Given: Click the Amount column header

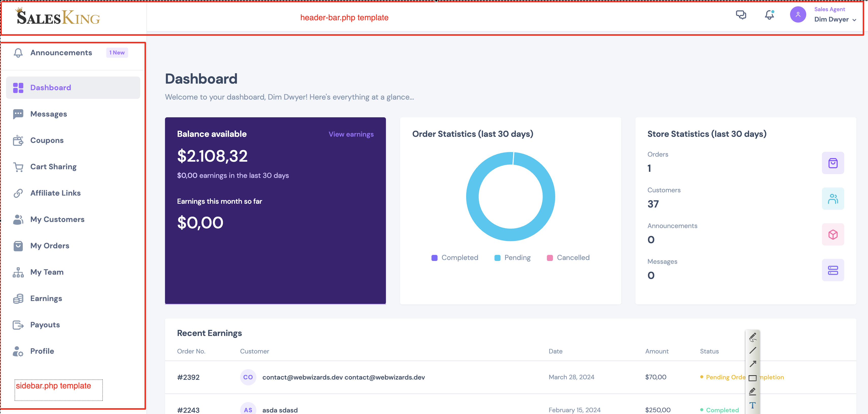Looking at the screenshot, I should 657,351.
